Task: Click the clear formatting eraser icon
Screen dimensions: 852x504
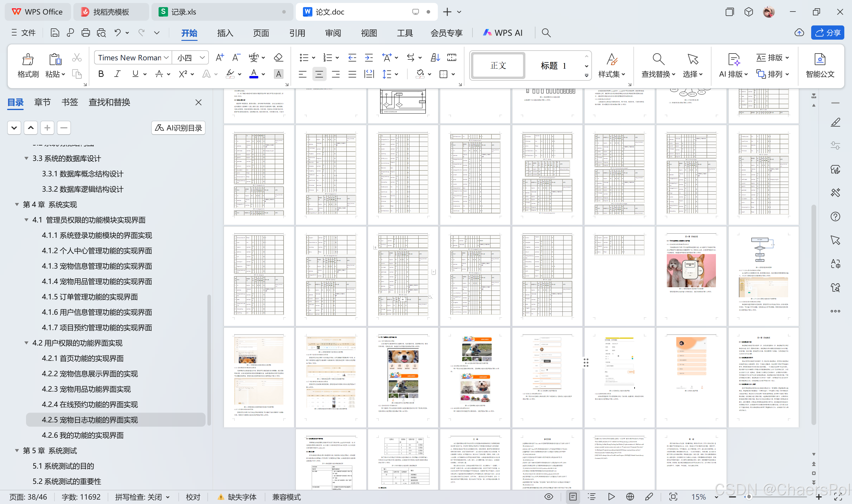Action: click(278, 57)
